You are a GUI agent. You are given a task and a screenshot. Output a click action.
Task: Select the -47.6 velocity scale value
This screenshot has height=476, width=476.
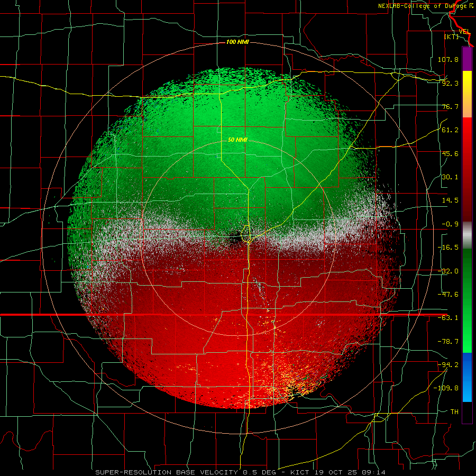448,295
